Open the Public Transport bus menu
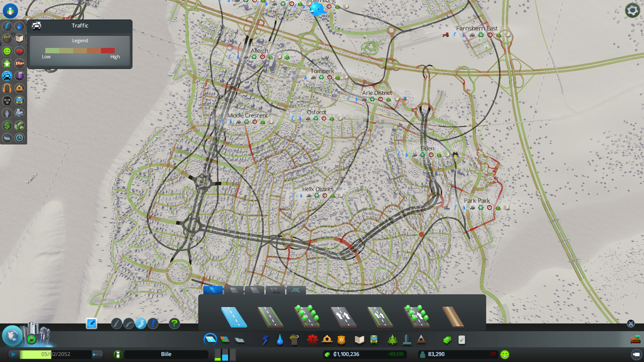 (374, 339)
